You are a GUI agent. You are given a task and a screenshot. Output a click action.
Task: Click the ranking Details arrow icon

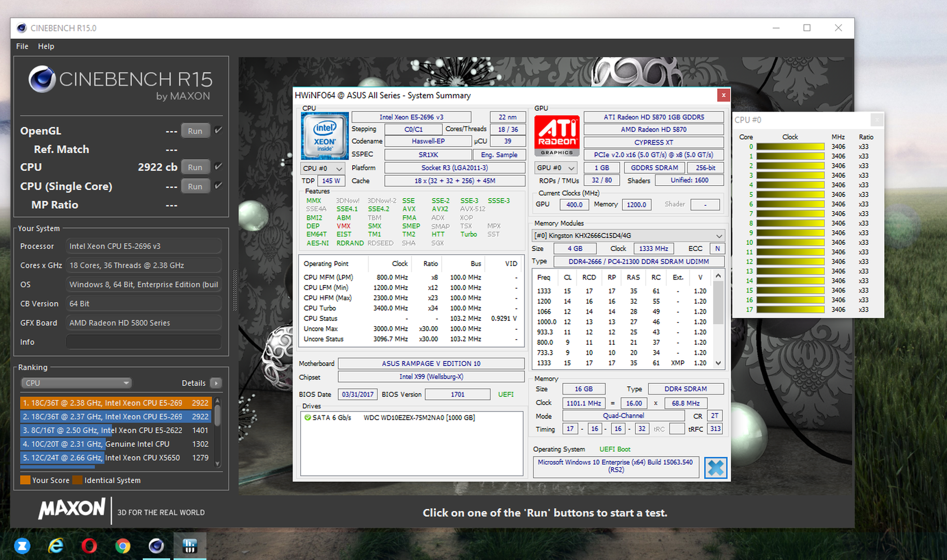coord(216,383)
